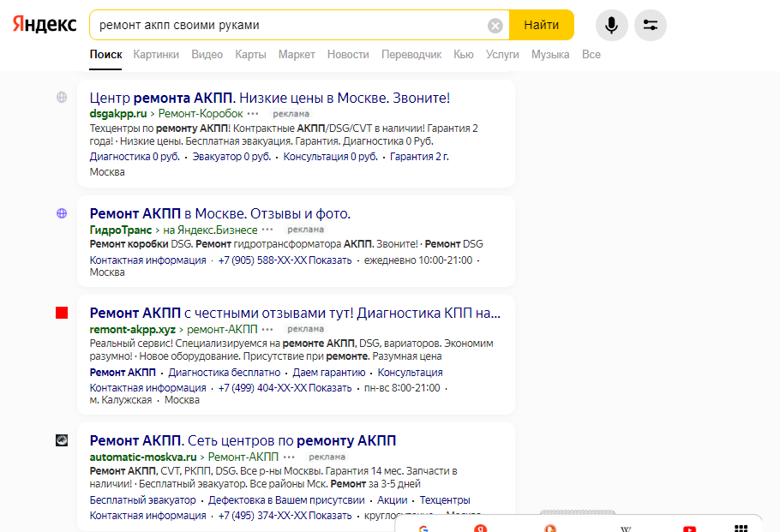
Task: Click the реклама label under dsgakpp.ru
Action: tap(291, 114)
